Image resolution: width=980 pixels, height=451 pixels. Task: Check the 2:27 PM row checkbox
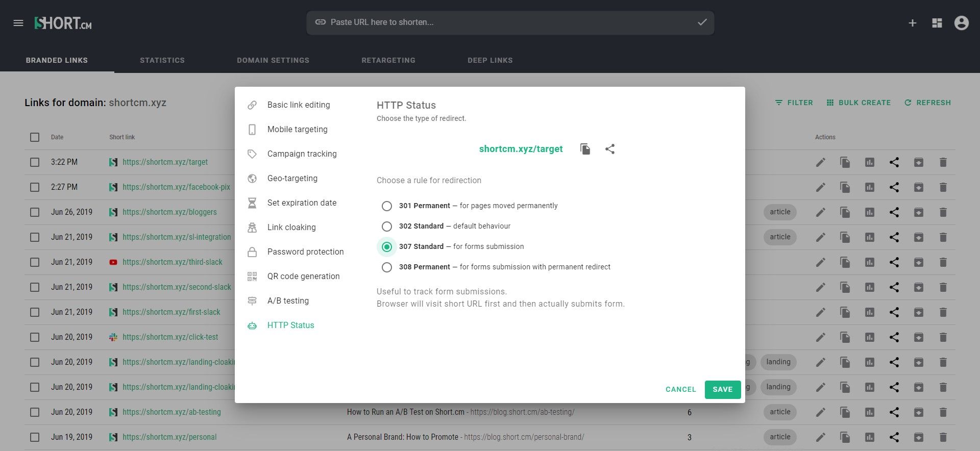coord(35,187)
